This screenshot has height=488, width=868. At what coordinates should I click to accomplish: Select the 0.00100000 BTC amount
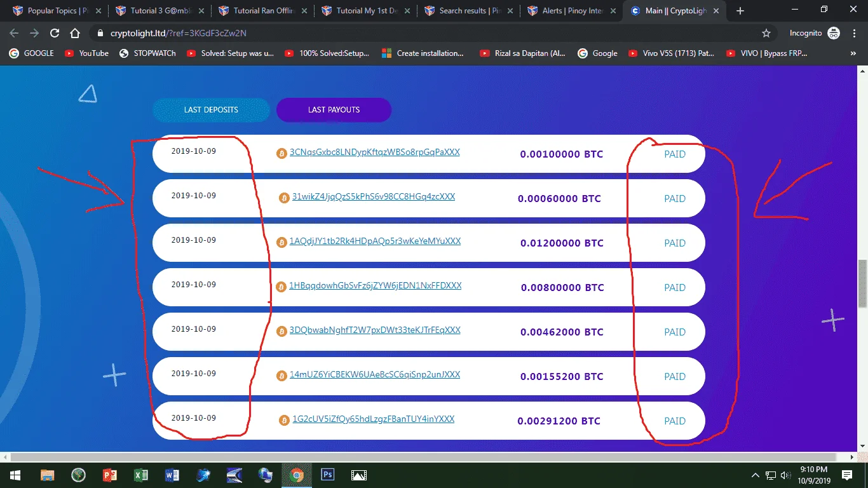[561, 154]
